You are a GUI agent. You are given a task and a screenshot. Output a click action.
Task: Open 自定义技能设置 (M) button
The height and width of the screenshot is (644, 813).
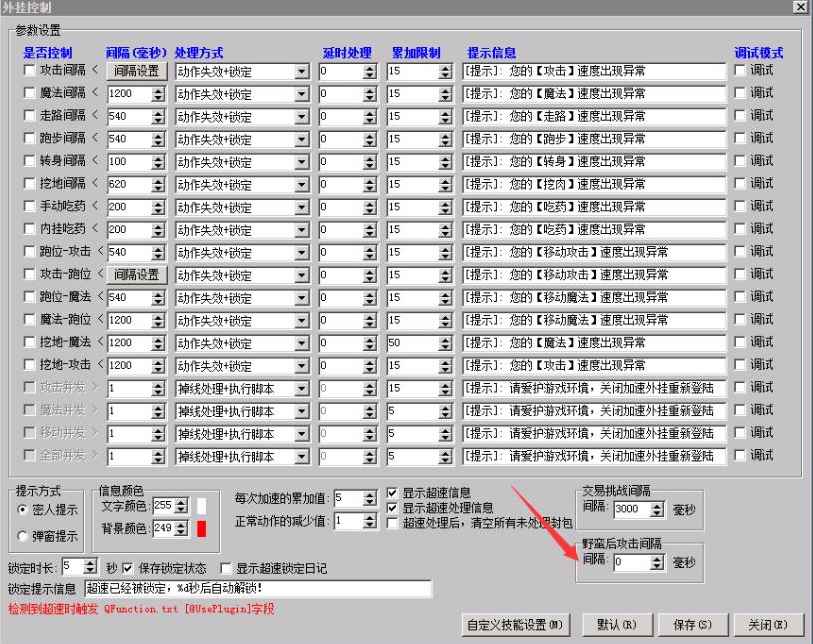point(515,625)
